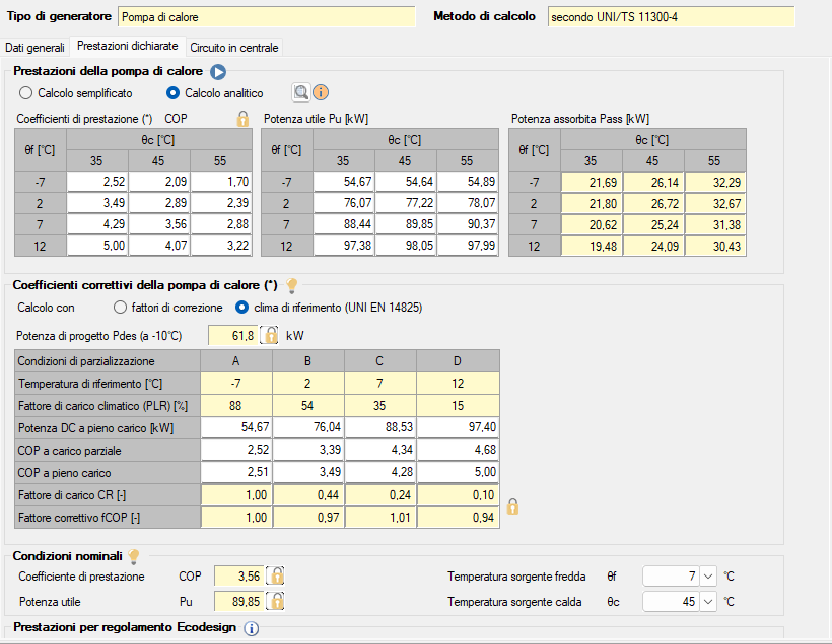
Task: Click the Metodo di calcolo field
Action: point(671,17)
